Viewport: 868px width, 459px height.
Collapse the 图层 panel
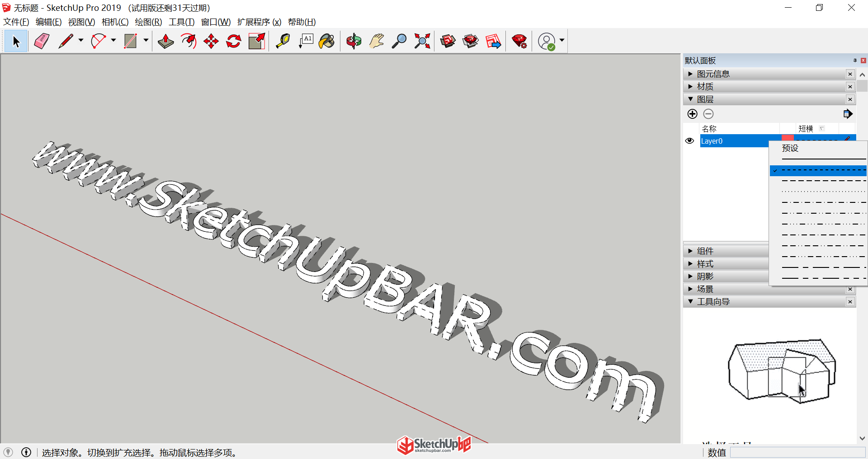pyautogui.click(x=690, y=99)
